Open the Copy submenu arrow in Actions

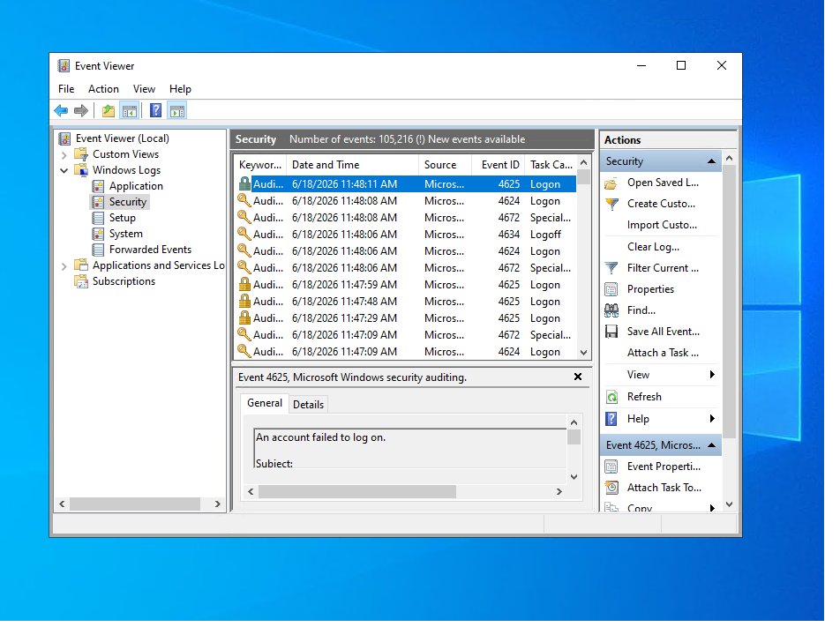click(x=712, y=508)
